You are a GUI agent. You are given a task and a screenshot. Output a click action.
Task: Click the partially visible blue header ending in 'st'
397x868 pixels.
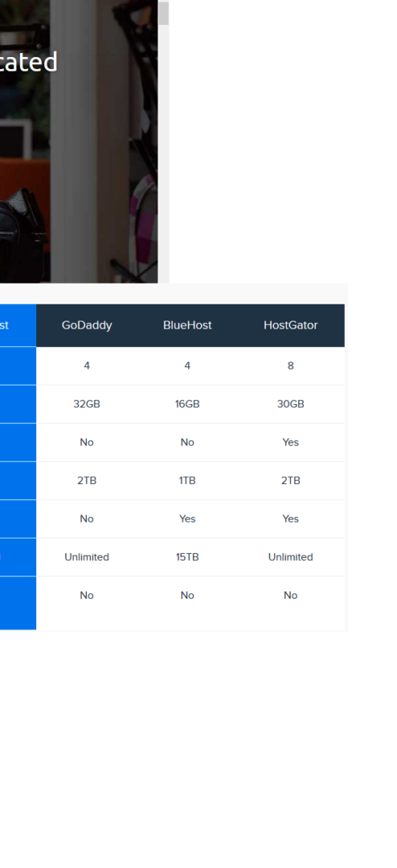(18, 325)
